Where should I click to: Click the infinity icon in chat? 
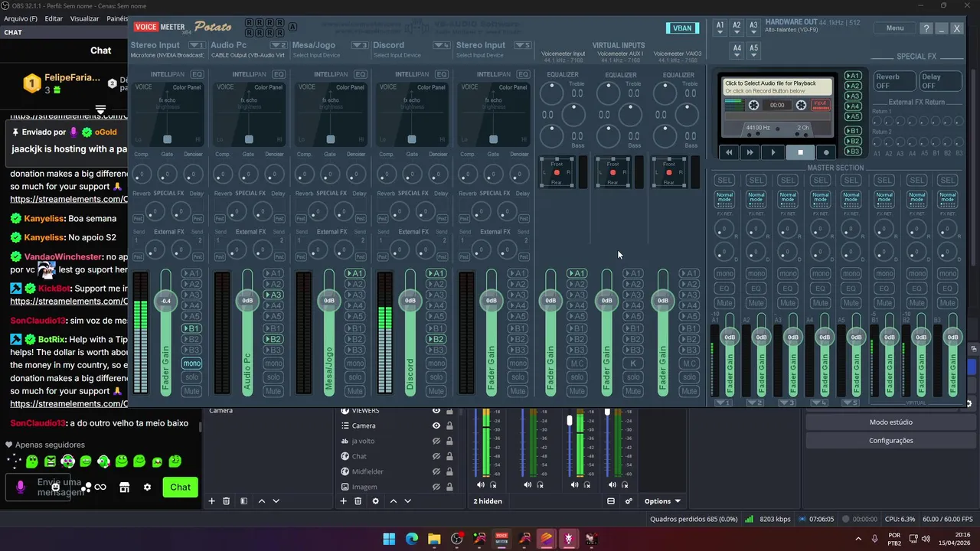click(100, 487)
